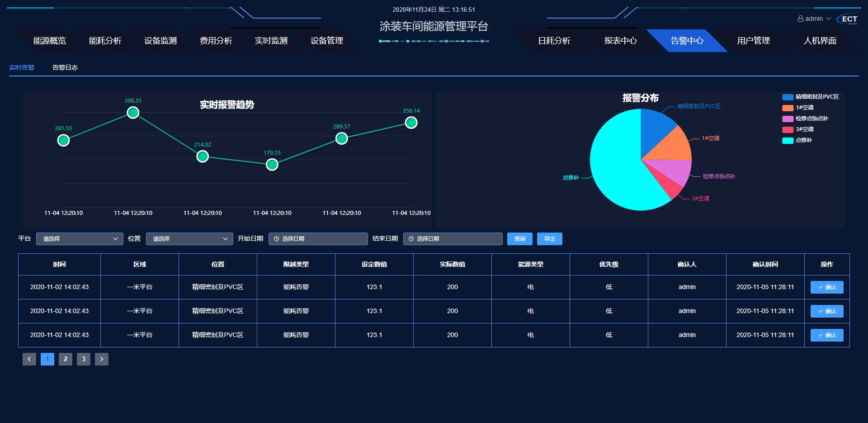Confirm the first alarm row with 确认

click(x=826, y=287)
